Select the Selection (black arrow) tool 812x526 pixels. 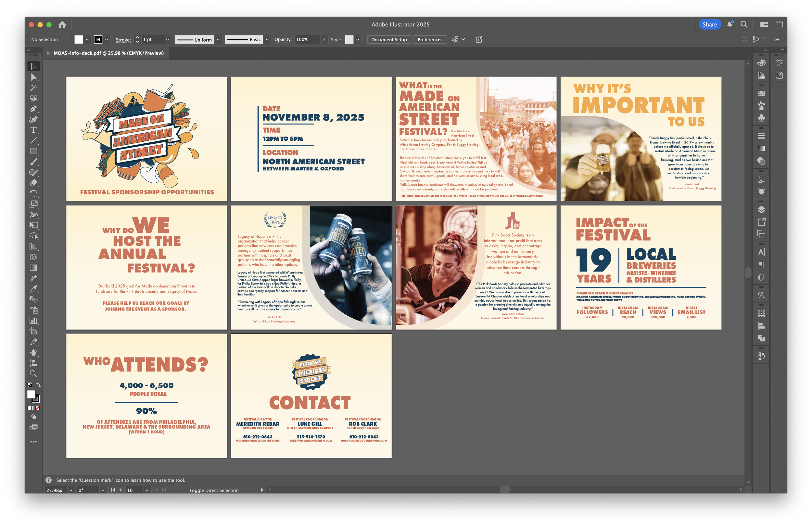[33, 66]
